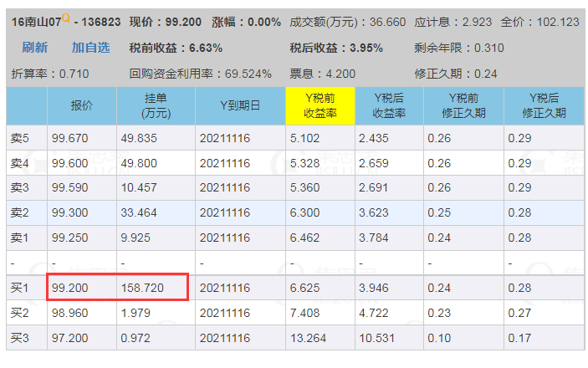This screenshot has height=368, width=588.
Task: Select the 卖1 price 99.250
Action: point(69,238)
